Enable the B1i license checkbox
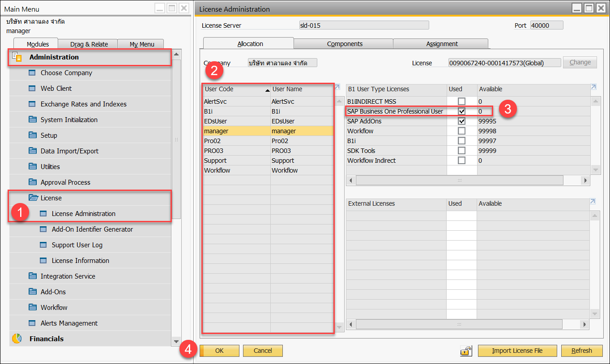The width and height of the screenshot is (610, 364). pyautogui.click(x=461, y=141)
